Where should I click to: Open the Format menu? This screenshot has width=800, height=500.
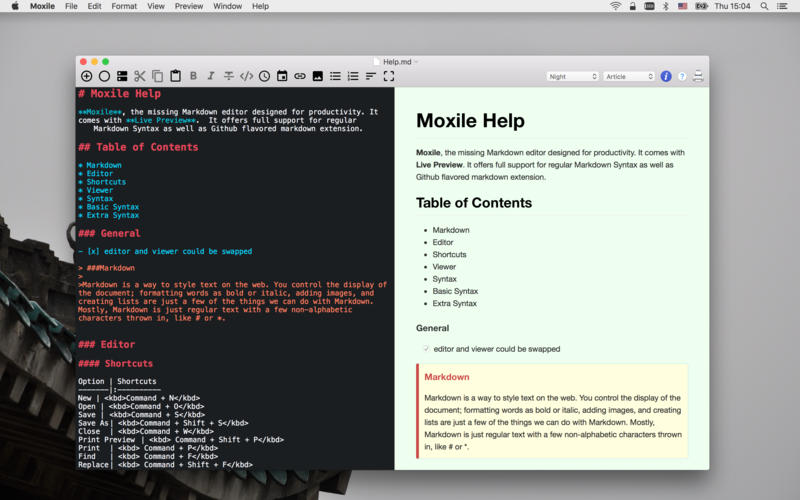pyautogui.click(x=124, y=6)
